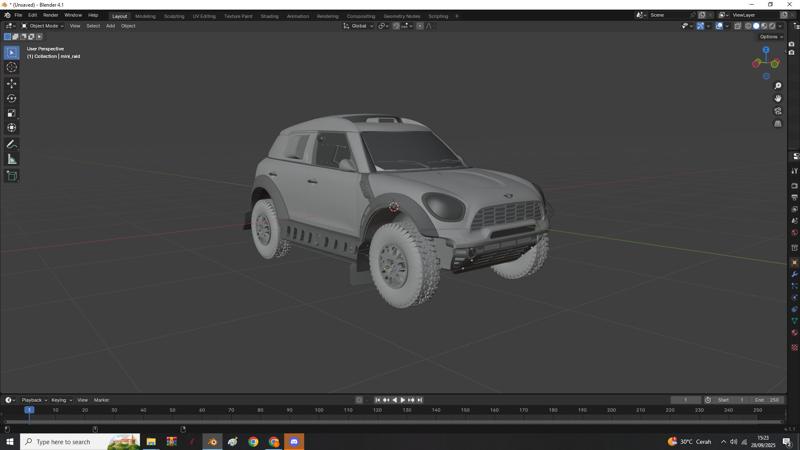Toggle preview range clock icon
The height and width of the screenshot is (450, 800).
[708, 400]
